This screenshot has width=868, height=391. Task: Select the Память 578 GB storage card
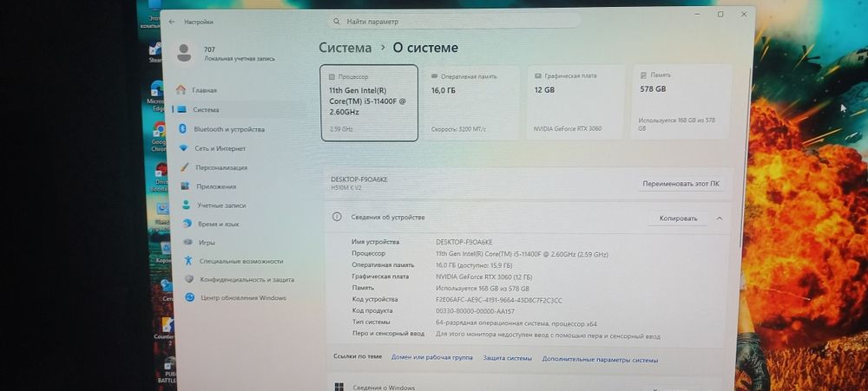[681, 101]
